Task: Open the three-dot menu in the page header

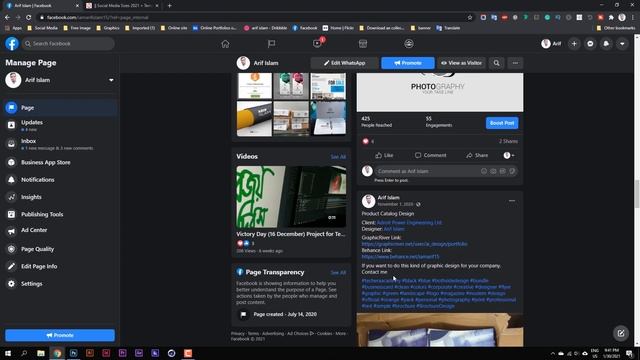Action: click(x=515, y=63)
